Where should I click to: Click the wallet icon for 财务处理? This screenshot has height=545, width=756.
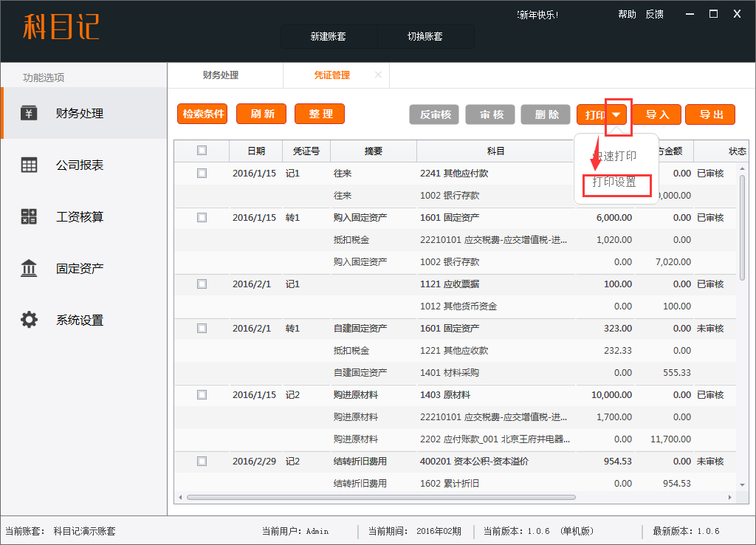coord(29,114)
